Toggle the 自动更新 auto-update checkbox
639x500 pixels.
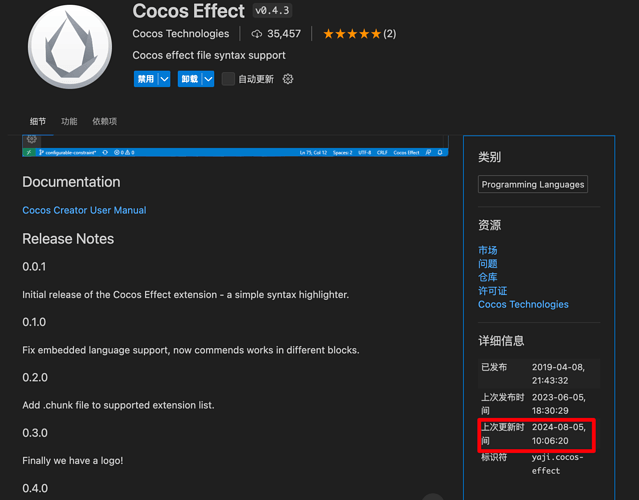(228, 79)
